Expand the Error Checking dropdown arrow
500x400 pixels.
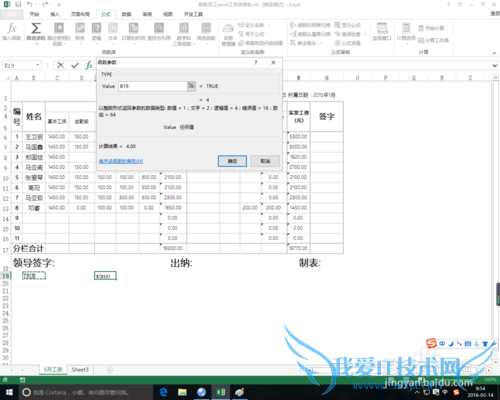pyautogui.click(x=365, y=34)
